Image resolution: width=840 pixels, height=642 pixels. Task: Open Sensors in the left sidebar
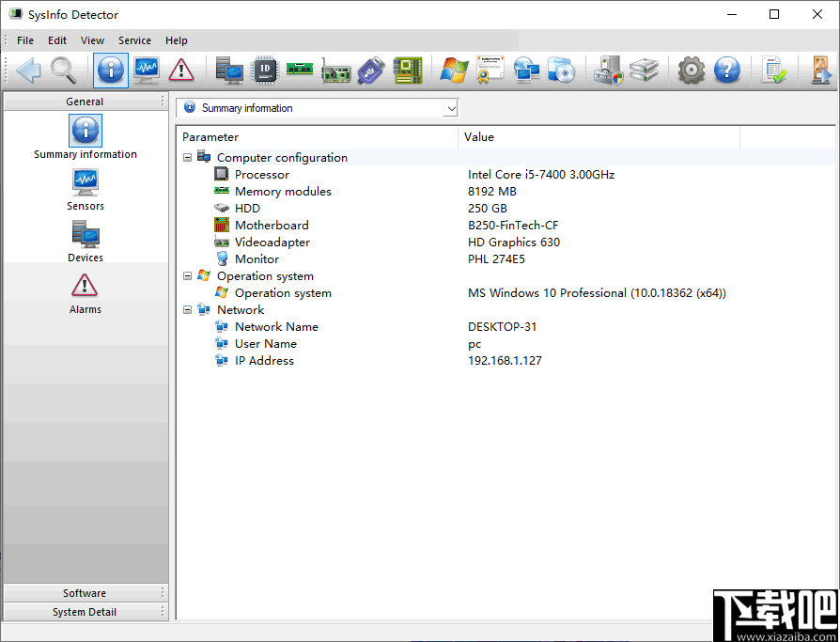pyautogui.click(x=86, y=190)
